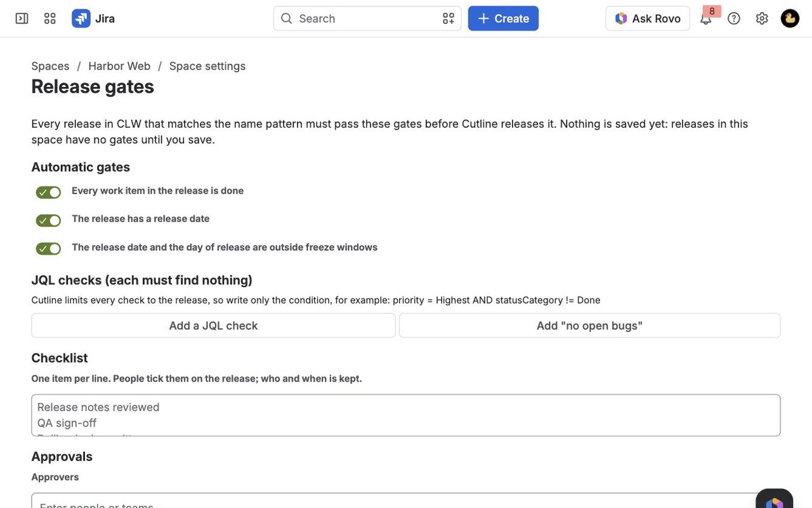
Task: Open the floating Rovo chat icon
Action: [775, 499]
